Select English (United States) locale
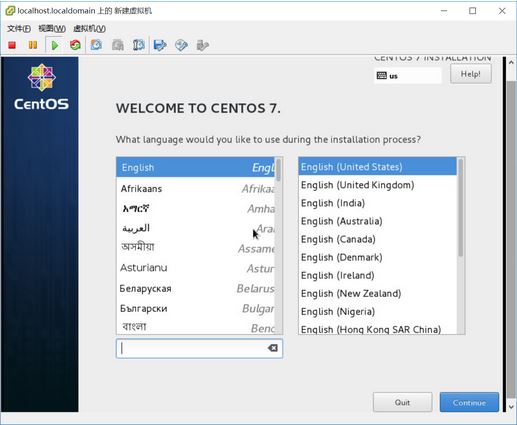This screenshot has width=517, height=425. [x=378, y=167]
